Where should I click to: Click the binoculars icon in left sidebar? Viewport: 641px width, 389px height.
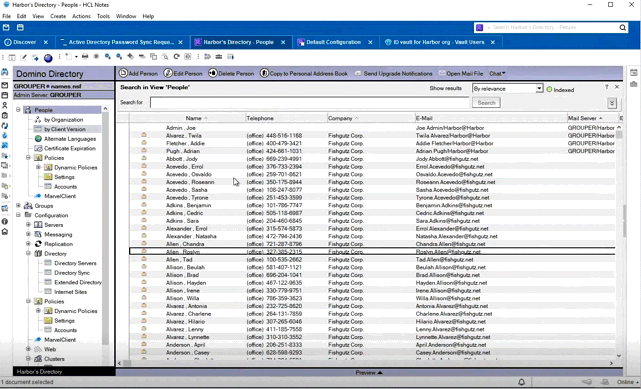click(x=5, y=72)
